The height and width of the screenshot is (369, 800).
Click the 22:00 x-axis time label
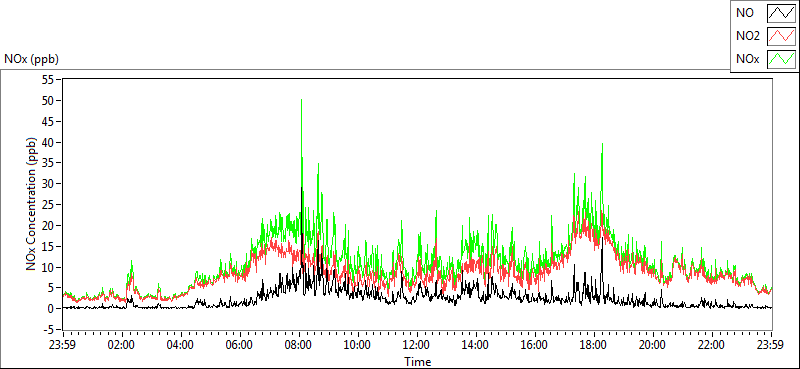712,345
